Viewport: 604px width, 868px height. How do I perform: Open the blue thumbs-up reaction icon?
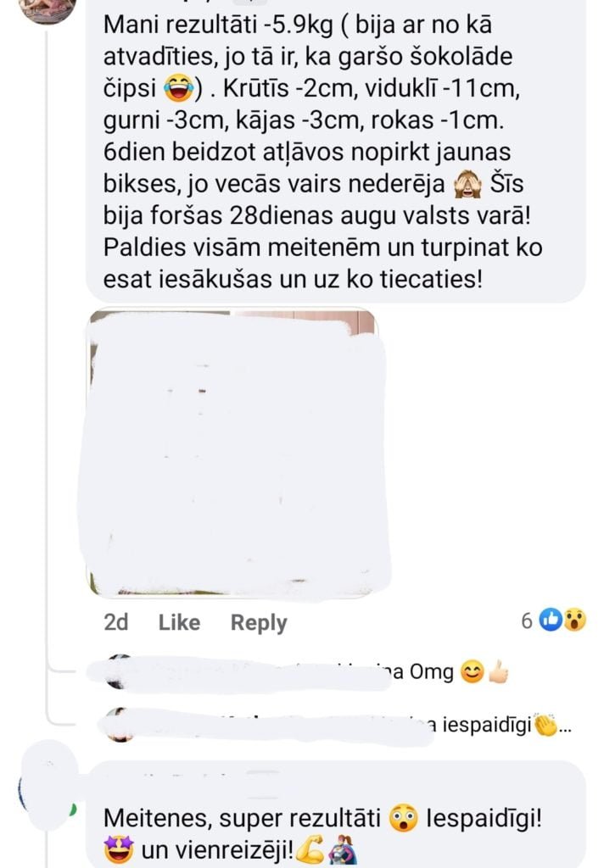coord(551,620)
